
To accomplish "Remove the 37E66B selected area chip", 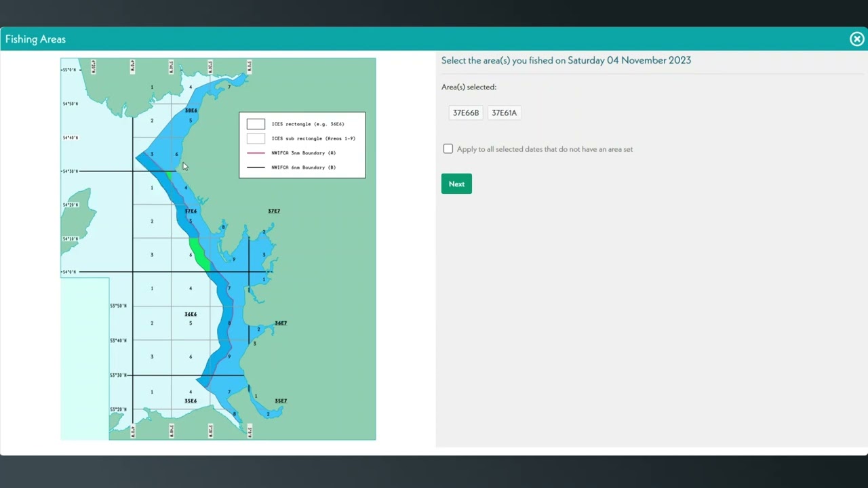I will 466,113.
